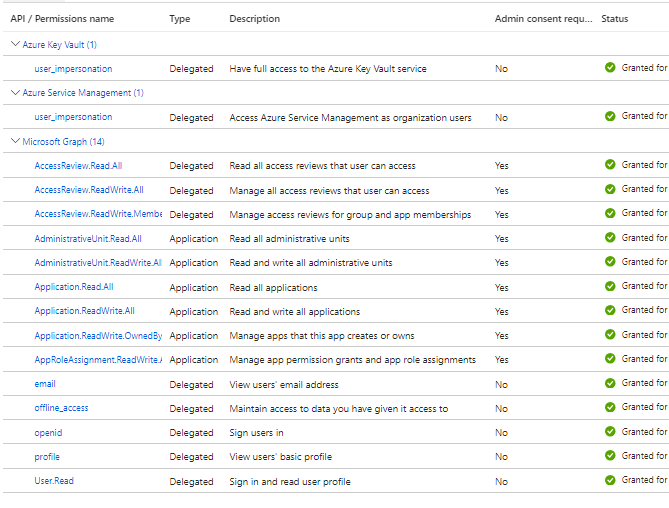The width and height of the screenshot is (669, 508).
Task: Select 'Manage all access reviews that user can access'
Action: (x=329, y=191)
